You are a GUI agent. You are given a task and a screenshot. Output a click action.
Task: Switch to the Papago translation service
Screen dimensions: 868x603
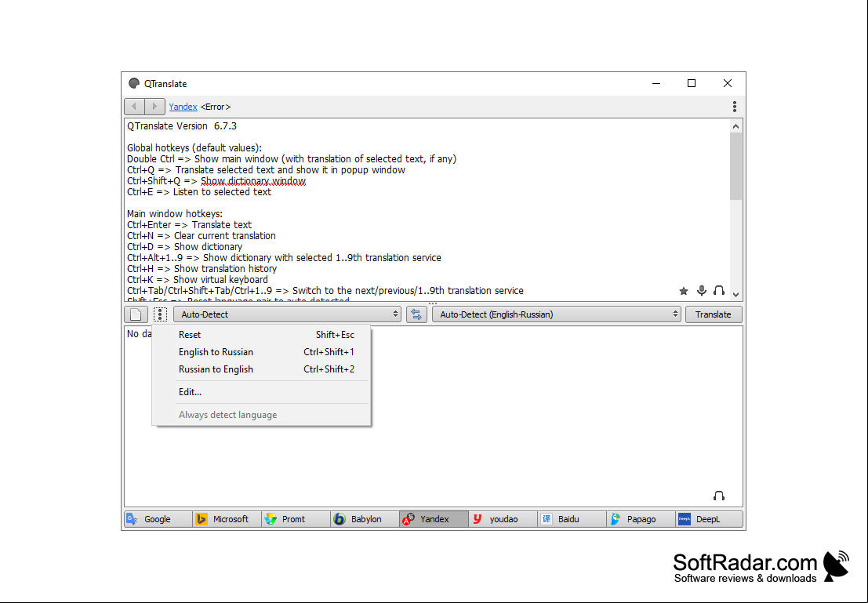click(641, 519)
